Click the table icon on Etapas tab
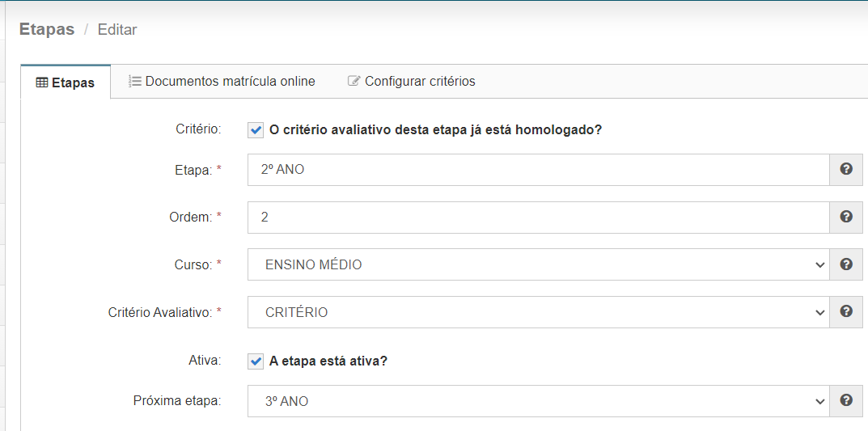868x431 pixels. [x=42, y=82]
